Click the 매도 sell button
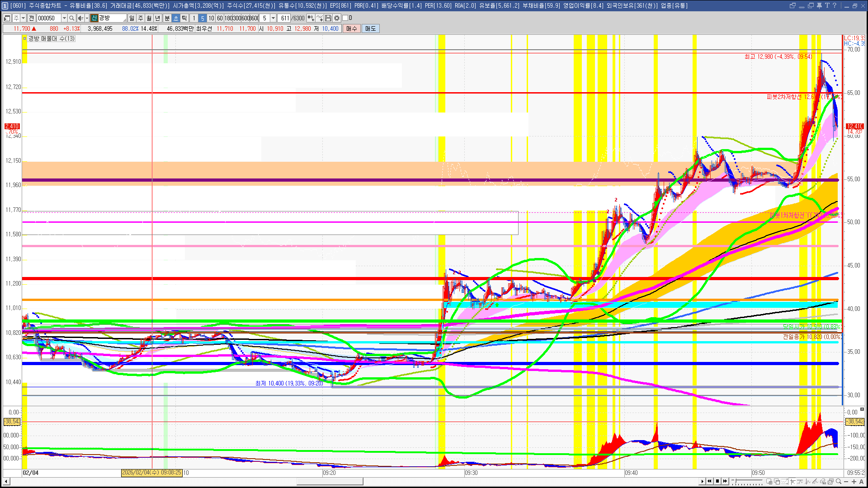 point(371,28)
